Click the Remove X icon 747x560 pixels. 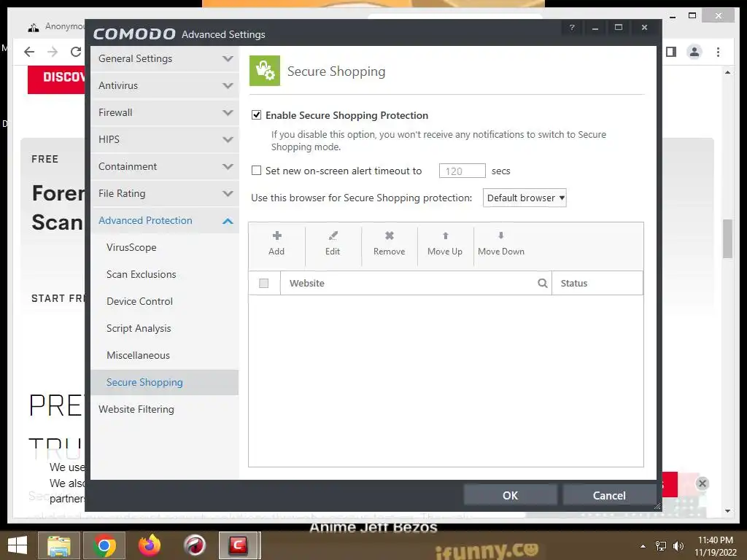click(x=390, y=236)
